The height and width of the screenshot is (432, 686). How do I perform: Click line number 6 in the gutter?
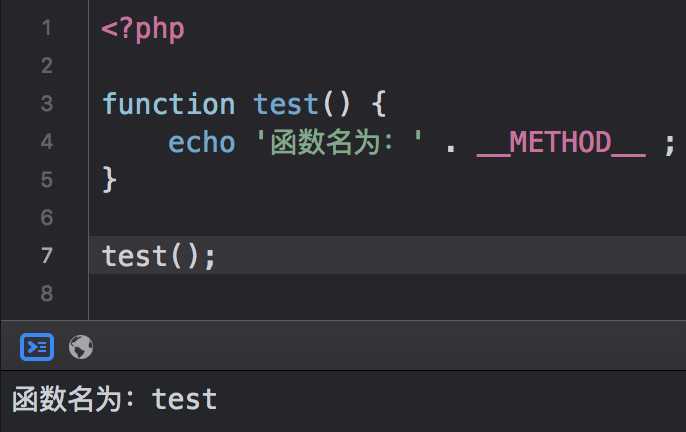coord(47,218)
